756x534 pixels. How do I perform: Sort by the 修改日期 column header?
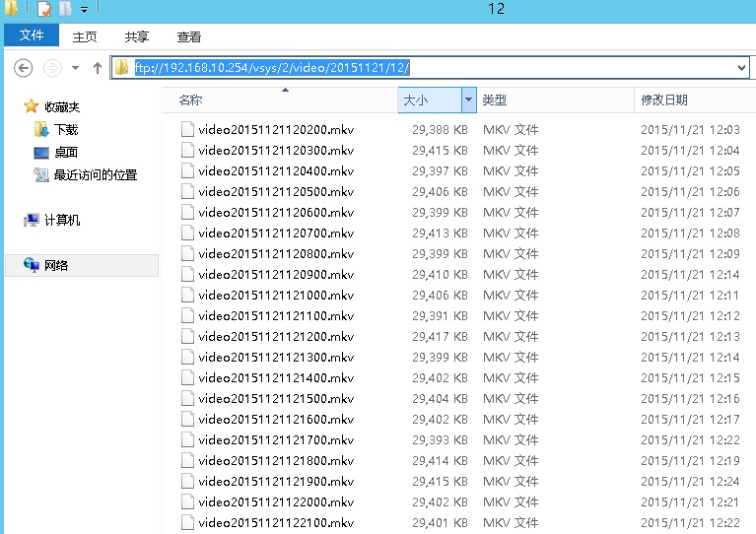[x=664, y=100]
